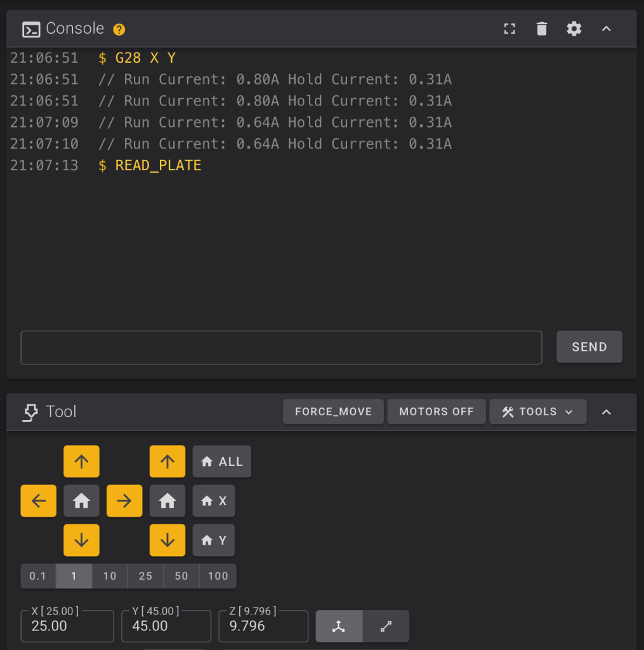The height and width of the screenshot is (650, 644).
Task: Select 0.1 mm step distance
Action: click(x=38, y=576)
